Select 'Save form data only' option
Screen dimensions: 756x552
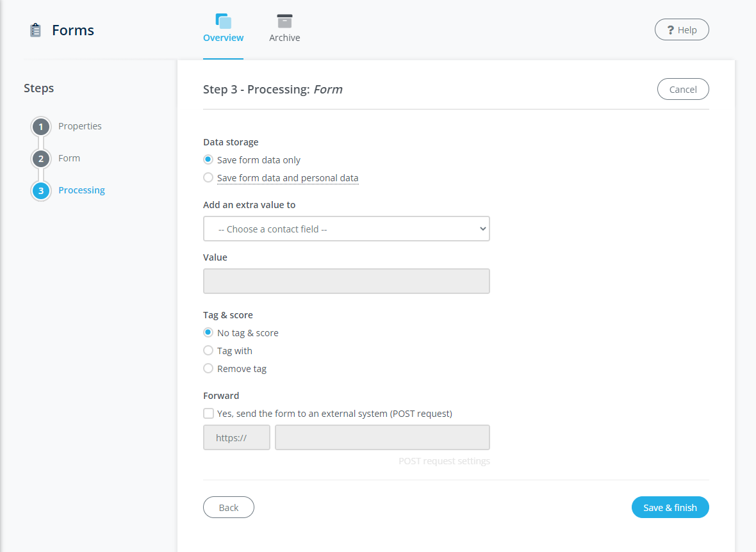[x=208, y=160]
